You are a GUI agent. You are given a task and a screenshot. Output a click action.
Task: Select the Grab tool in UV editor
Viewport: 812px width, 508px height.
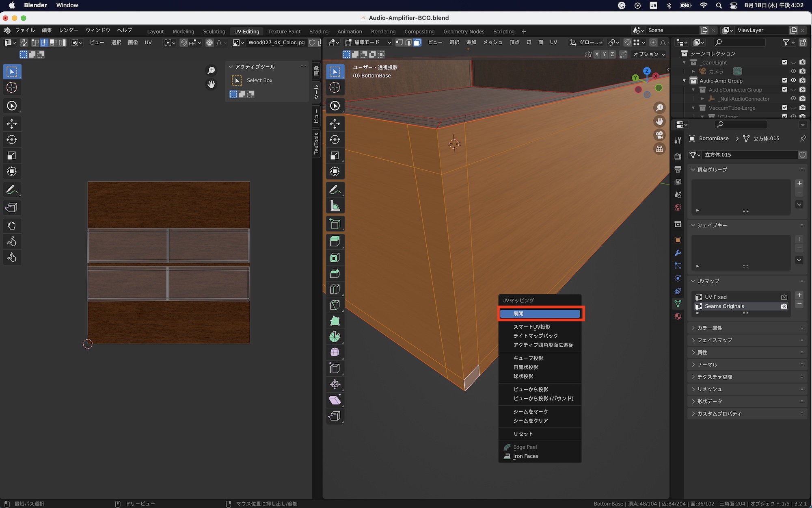12,226
